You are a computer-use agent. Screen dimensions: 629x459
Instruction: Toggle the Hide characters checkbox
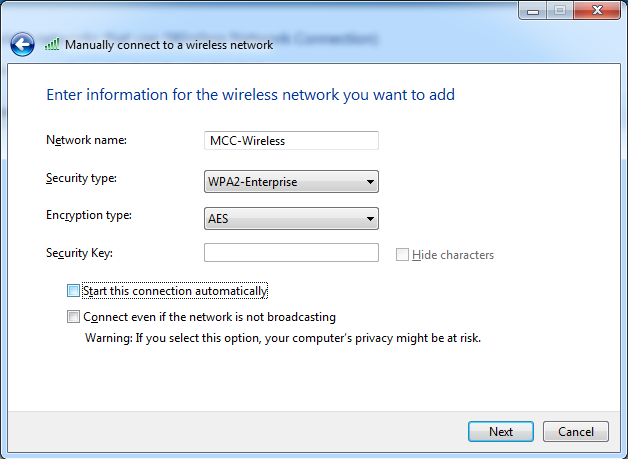[x=402, y=255]
